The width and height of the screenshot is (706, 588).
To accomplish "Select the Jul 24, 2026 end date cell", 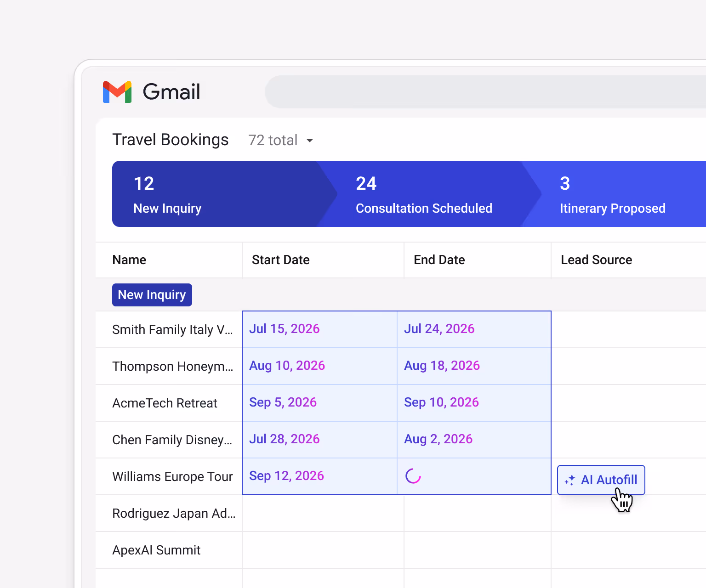I will (x=474, y=329).
